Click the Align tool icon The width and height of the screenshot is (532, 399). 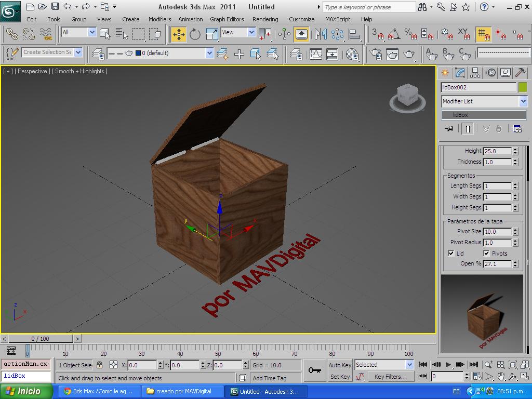[354, 34]
